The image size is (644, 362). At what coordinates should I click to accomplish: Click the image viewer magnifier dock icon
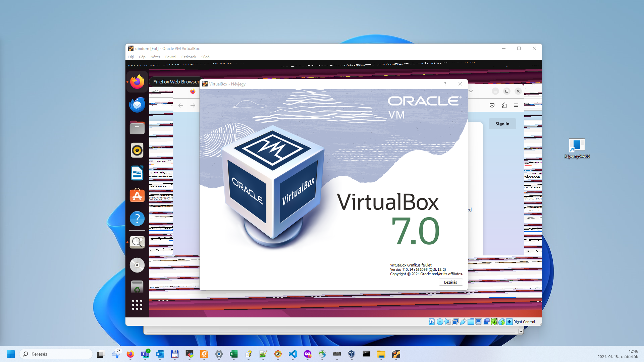137,242
